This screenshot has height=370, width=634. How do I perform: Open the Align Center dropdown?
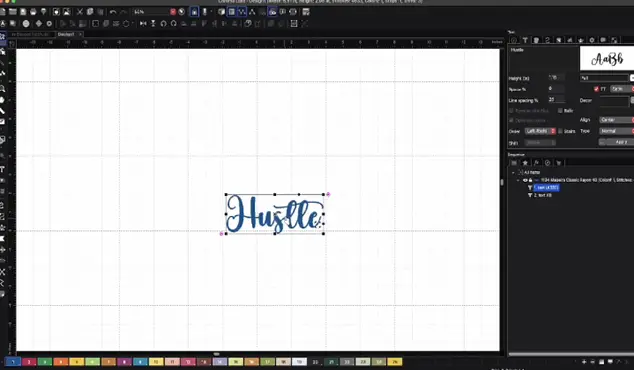[617, 120]
